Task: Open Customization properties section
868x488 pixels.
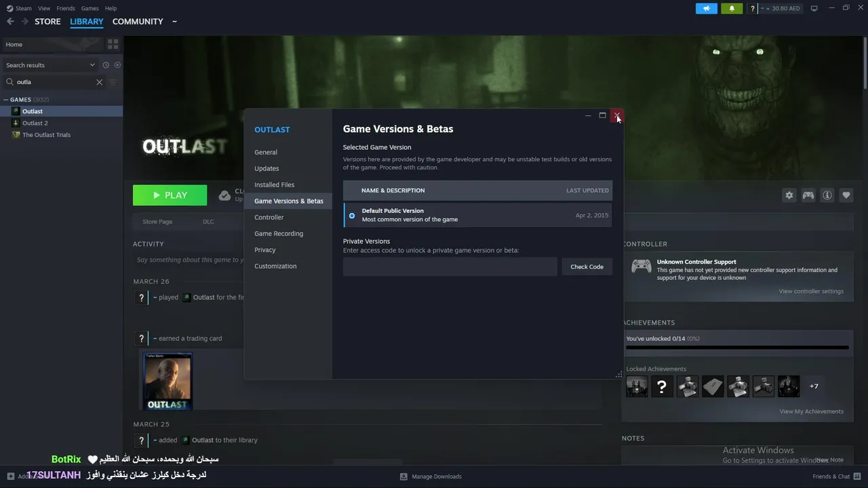Action: pos(288,266)
